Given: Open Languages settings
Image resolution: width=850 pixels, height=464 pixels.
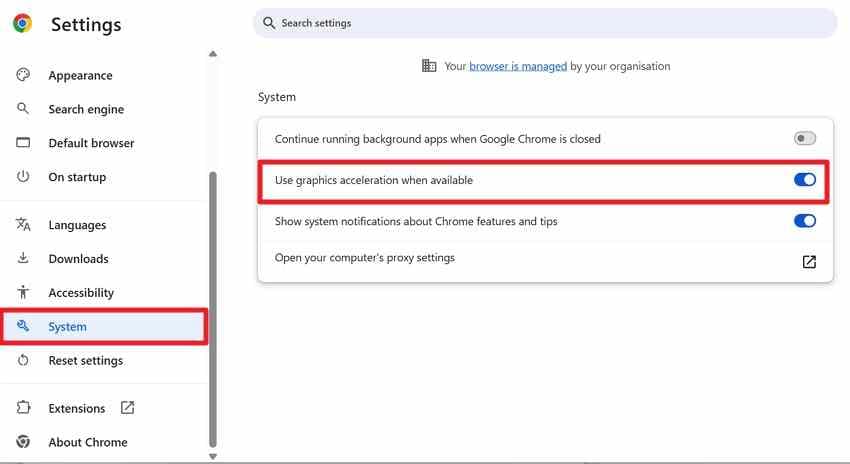Looking at the screenshot, I should [x=77, y=224].
